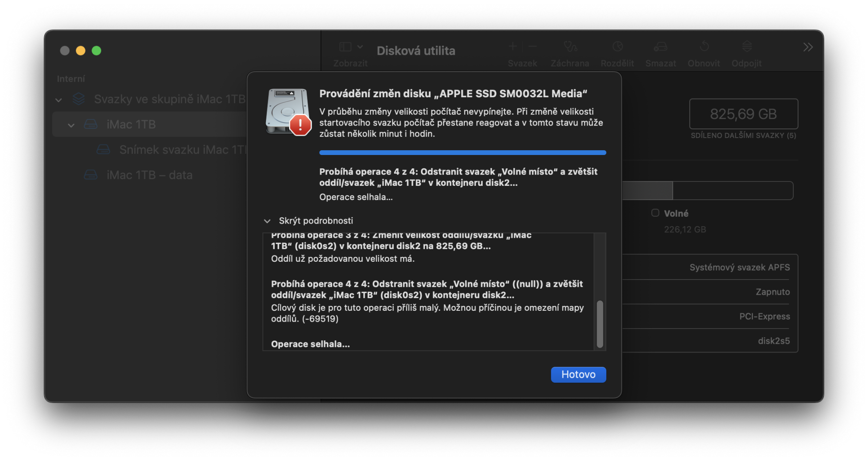Image resolution: width=868 pixels, height=461 pixels.
Task: Open the Zobrazit sidebar view icon
Action: pyautogui.click(x=345, y=46)
